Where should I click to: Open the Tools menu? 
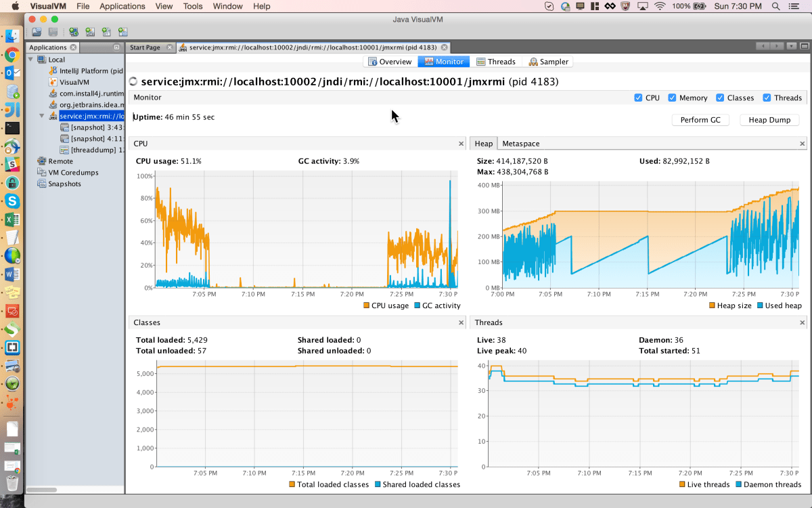coord(193,6)
